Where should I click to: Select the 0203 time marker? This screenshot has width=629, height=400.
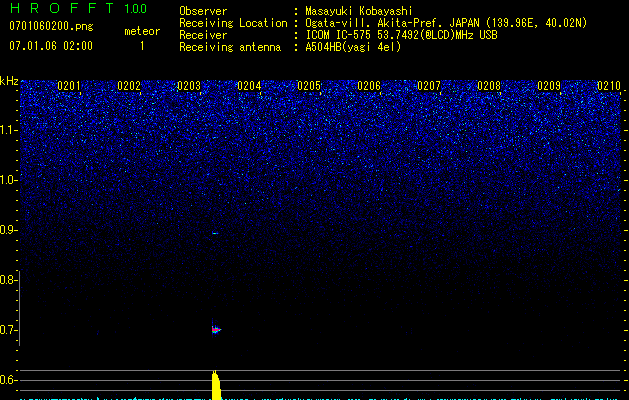click(189, 87)
